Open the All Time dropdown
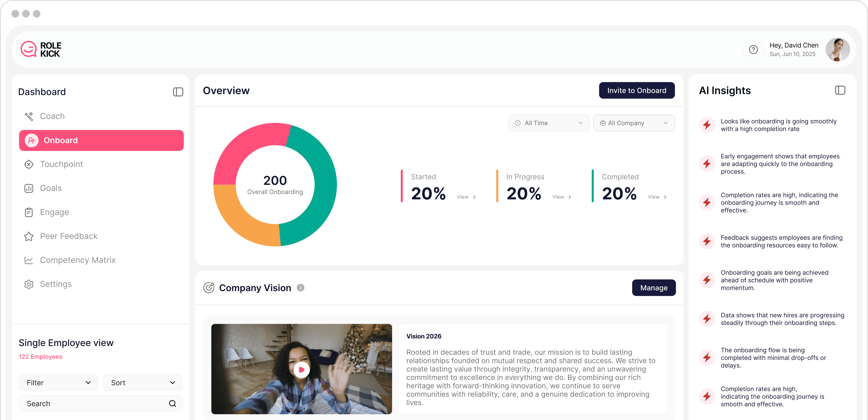868x420 pixels. click(549, 123)
